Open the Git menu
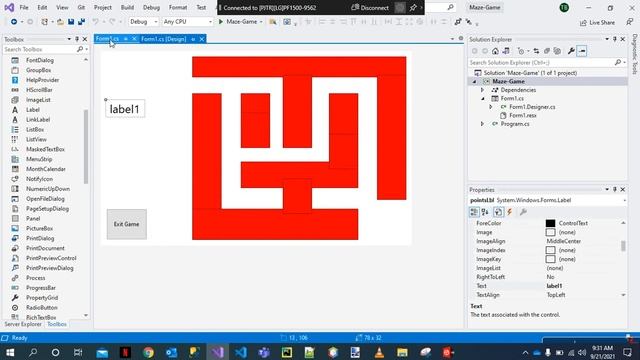 [81, 7]
